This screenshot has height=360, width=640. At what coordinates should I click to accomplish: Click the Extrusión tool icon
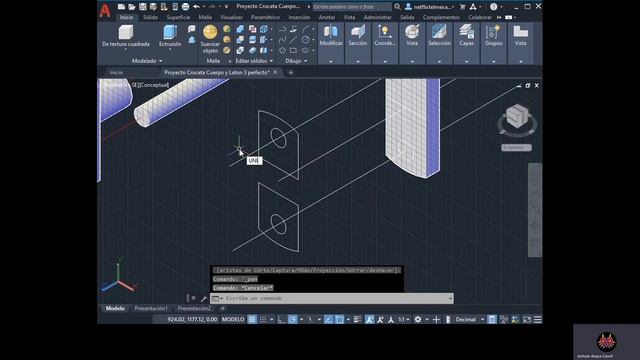170,32
